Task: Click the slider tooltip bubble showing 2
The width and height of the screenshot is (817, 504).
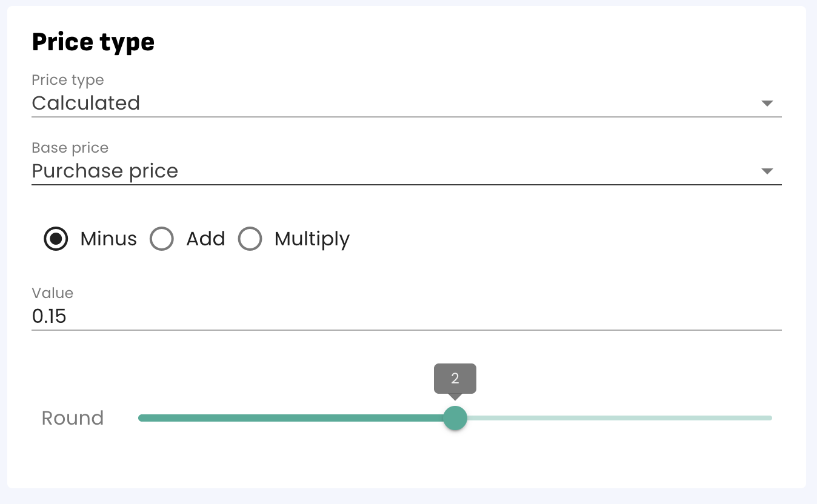Action: [455, 379]
